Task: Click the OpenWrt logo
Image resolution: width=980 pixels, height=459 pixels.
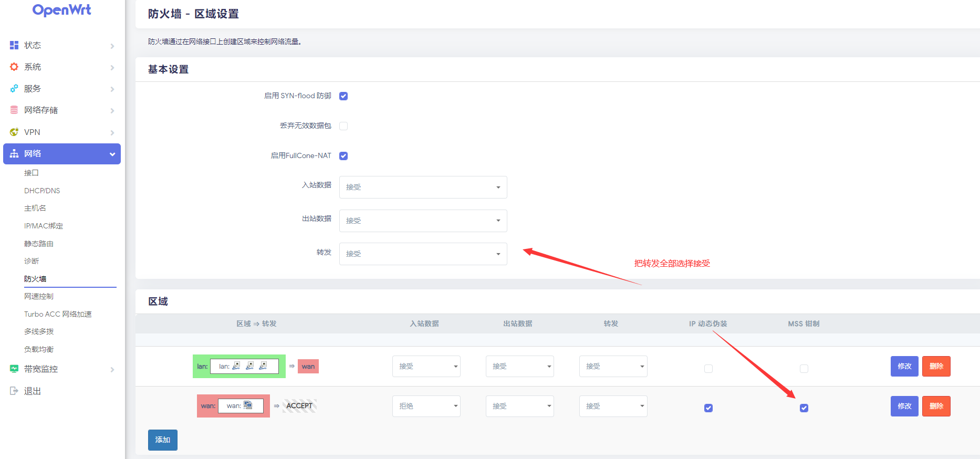Action: coord(62,11)
